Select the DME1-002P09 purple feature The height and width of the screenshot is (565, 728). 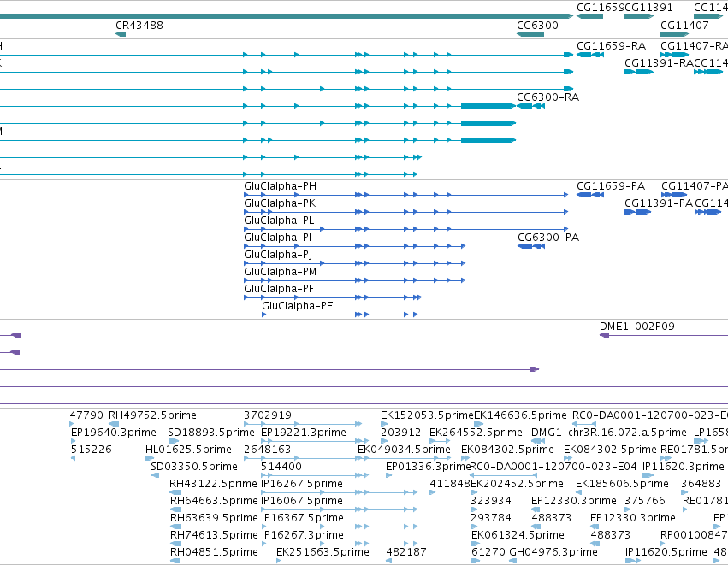click(664, 335)
